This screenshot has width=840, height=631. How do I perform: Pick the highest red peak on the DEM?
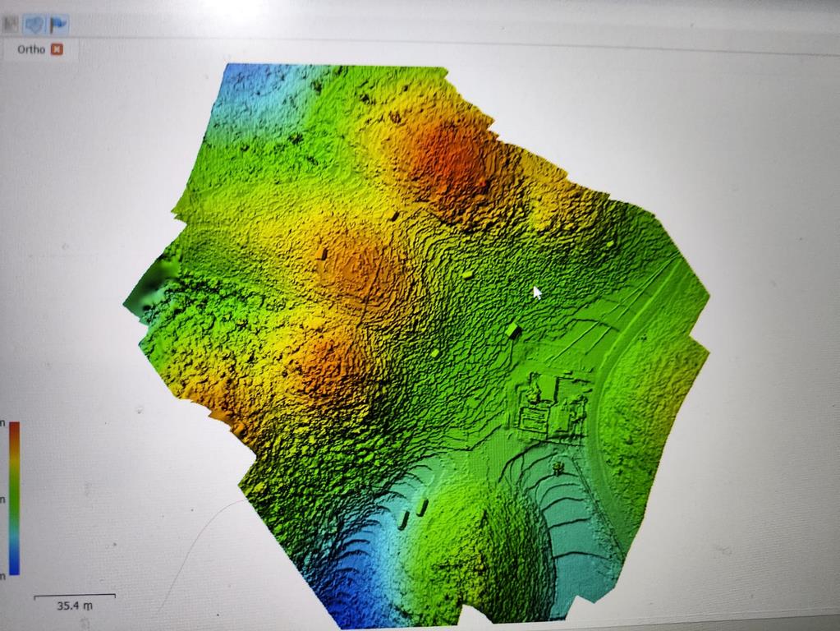pos(448,160)
